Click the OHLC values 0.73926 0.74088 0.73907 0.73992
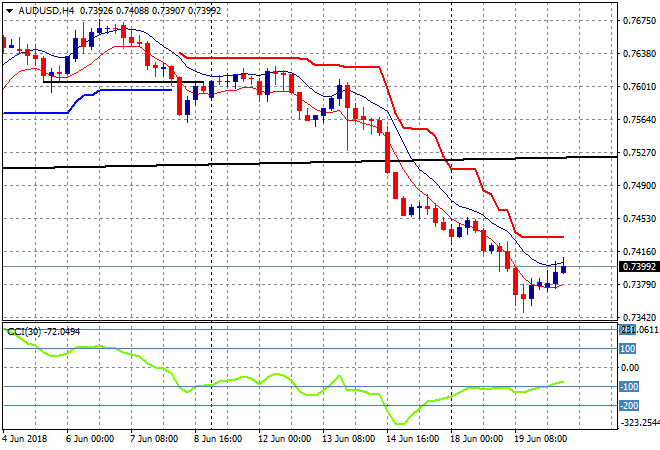This screenshot has height=450, width=660. point(150,11)
